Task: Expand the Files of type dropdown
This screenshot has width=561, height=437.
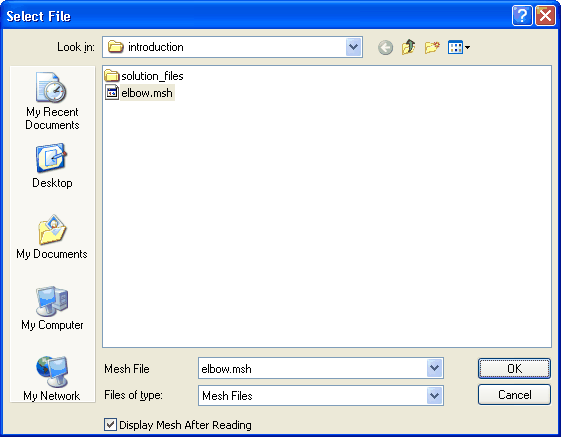Action: [435, 395]
